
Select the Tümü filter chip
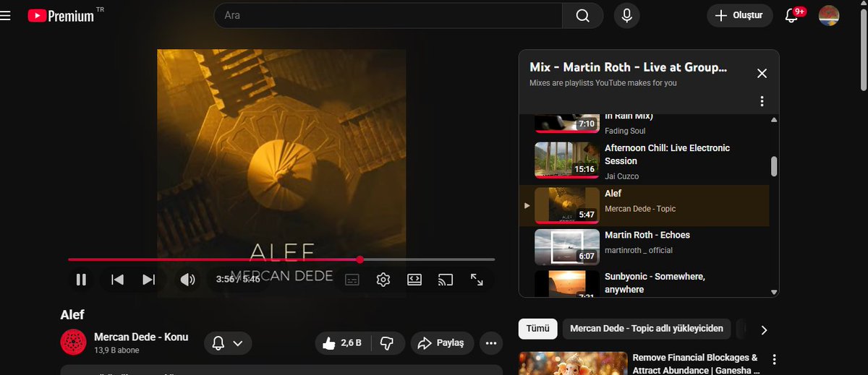click(537, 329)
